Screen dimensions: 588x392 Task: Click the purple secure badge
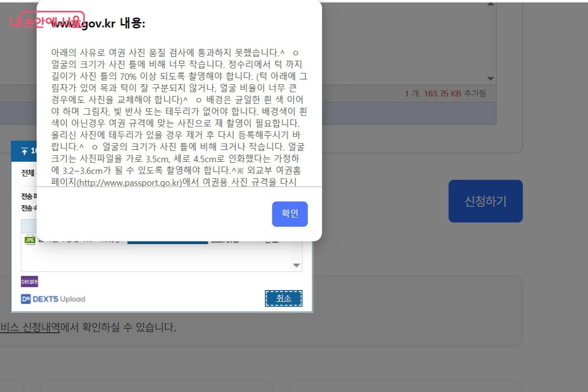(x=29, y=281)
